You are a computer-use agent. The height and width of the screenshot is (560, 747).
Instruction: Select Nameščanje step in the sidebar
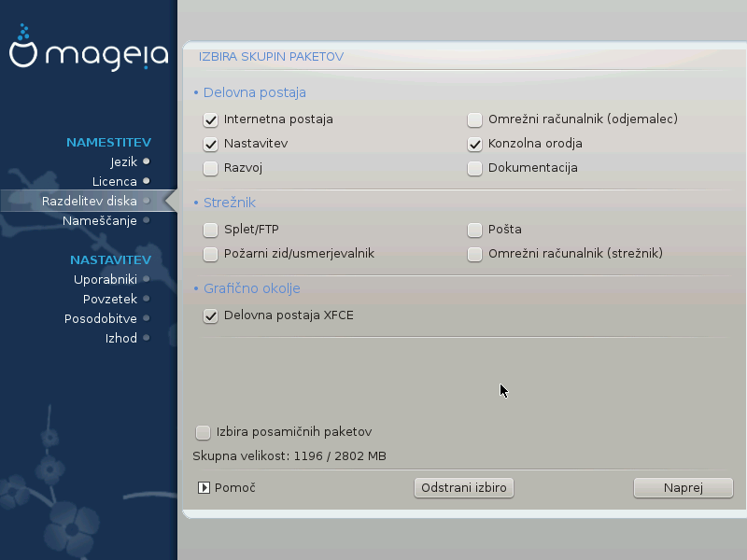click(x=100, y=220)
